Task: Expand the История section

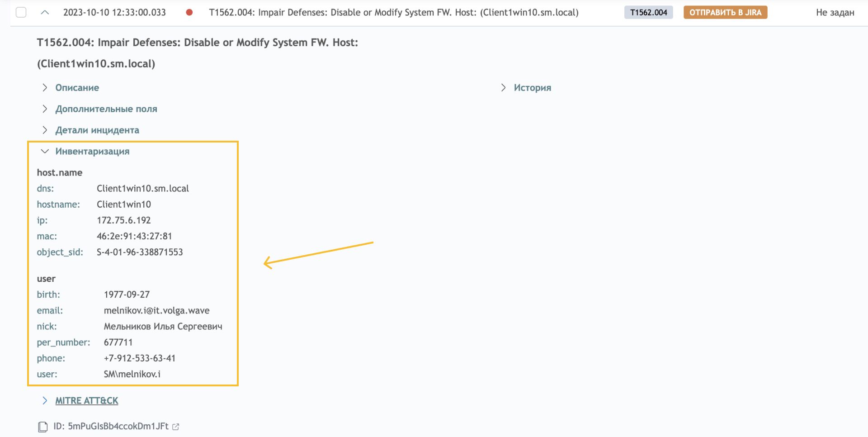Action: pos(532,88)
